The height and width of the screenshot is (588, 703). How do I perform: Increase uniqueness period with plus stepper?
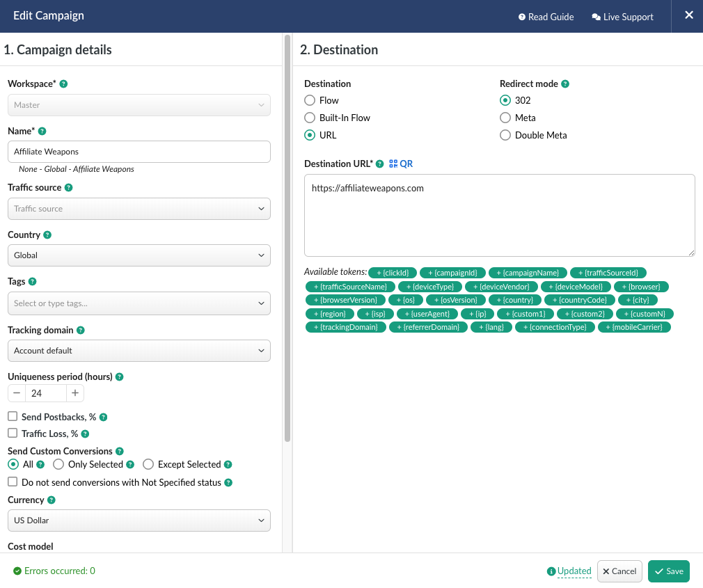(75, 393)
